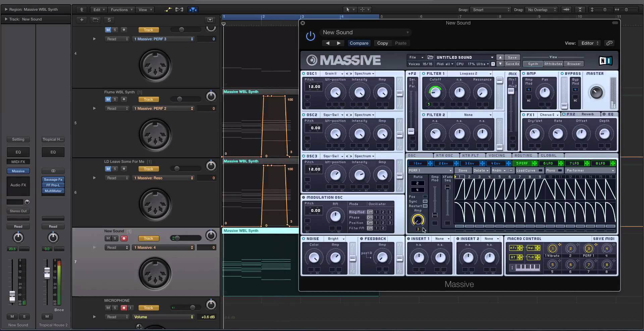Mute the New Sound track

[108, 238]
